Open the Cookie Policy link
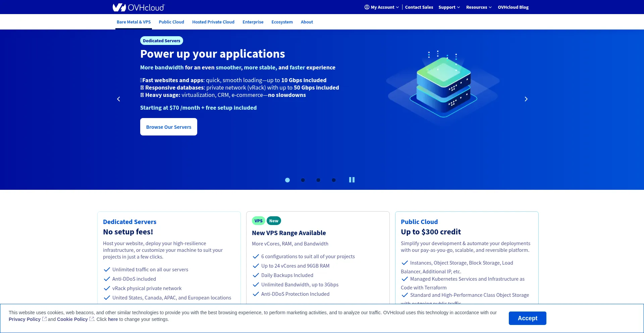644x333 pixels. [72, 319]
